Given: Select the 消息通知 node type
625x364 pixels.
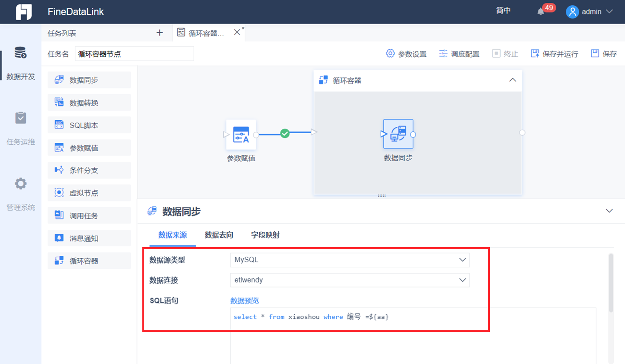Looking at the screenshot, I should 89,238.
